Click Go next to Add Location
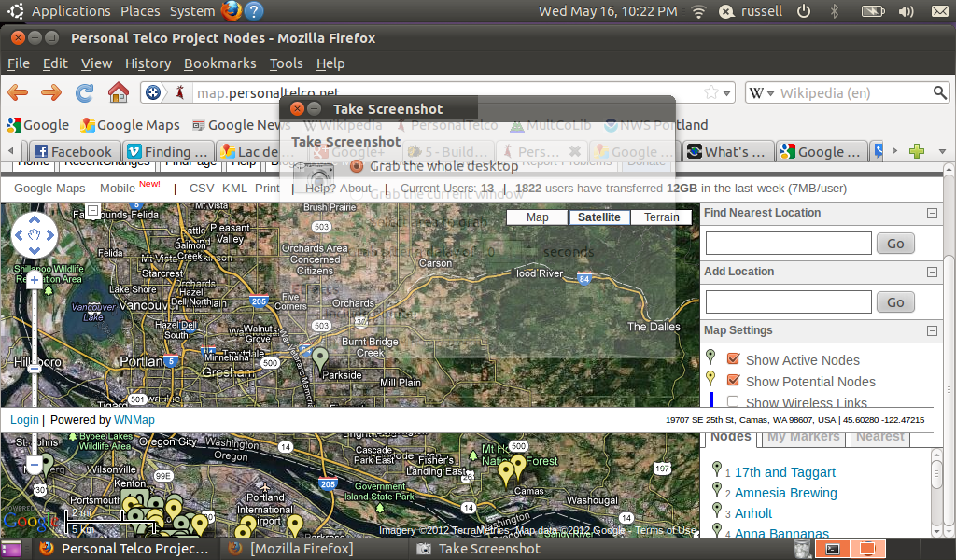This screenshot has width=956, height=560. pyautogui.click(x=895, y=301)
